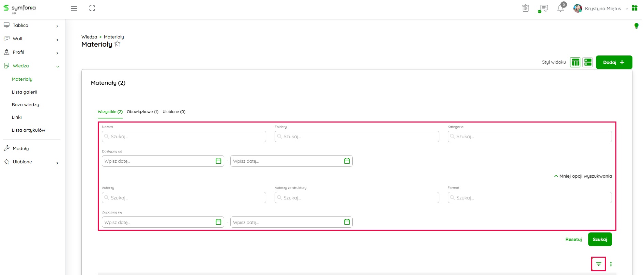Image resolution: width=644 pixels, height=275 pixels.
Task: Select the Obowiązkowe (1) tab
Action: point(142,112)
